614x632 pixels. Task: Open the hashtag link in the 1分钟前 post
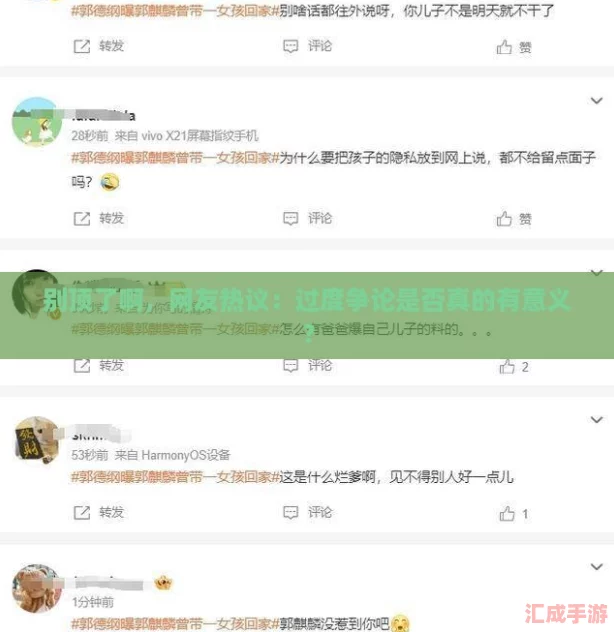pos(175,624)
